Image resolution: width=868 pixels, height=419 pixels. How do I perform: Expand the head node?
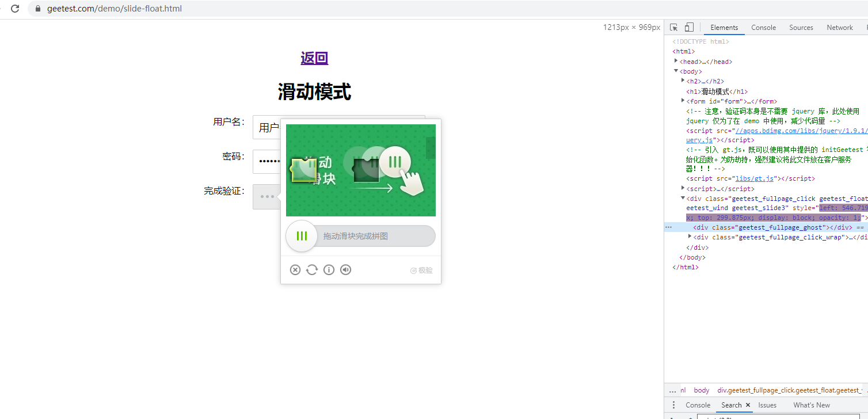[676, 61]
